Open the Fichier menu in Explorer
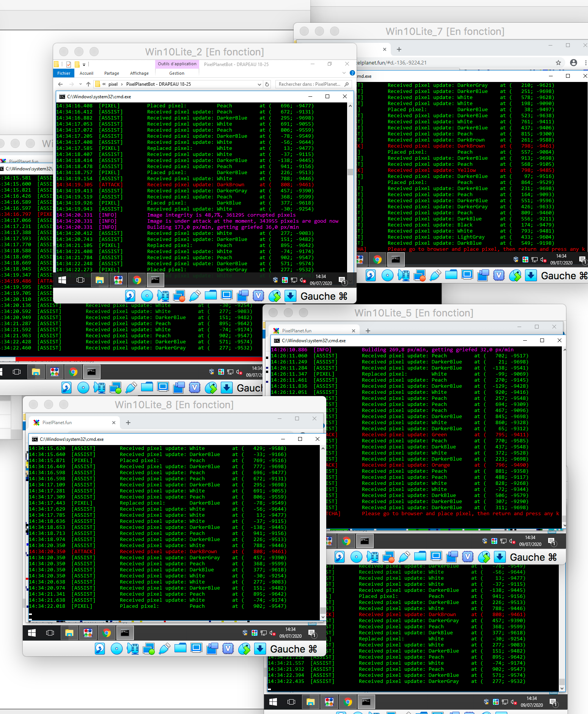The height and width of the screenshot is (714, 588). (x=64, y=73)
